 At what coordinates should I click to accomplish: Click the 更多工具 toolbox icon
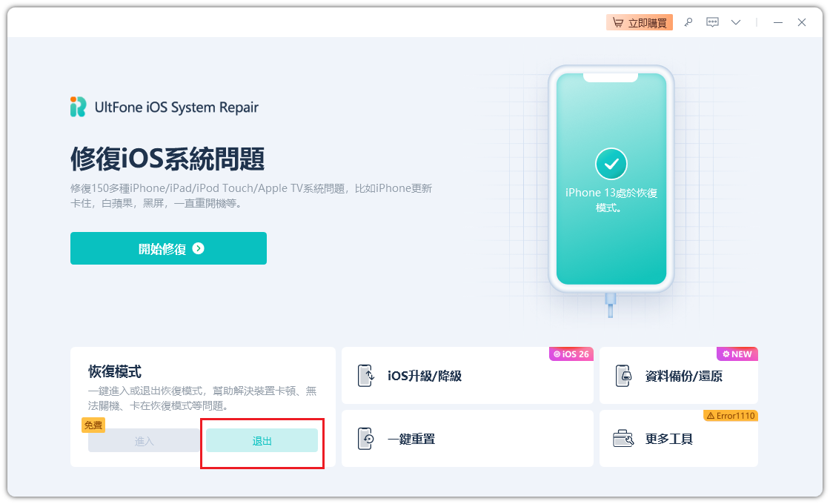point(622,438)
